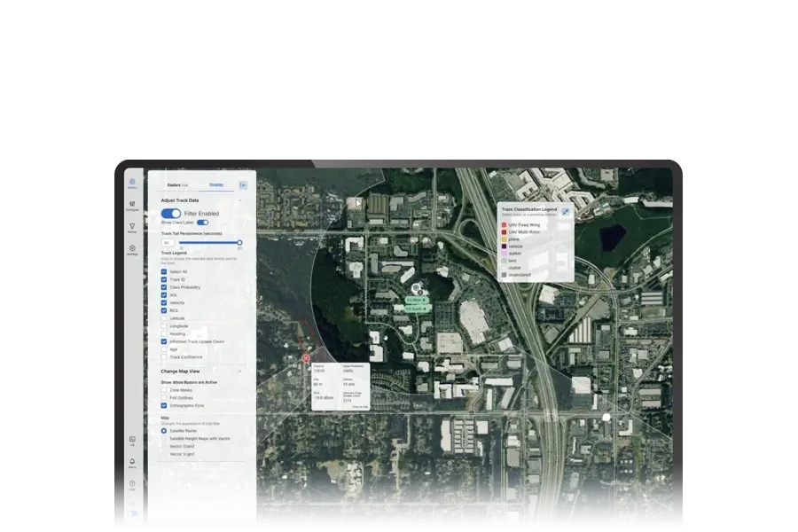
Task: Check the FoV Outlines checkbox
Action: point(164,397)
